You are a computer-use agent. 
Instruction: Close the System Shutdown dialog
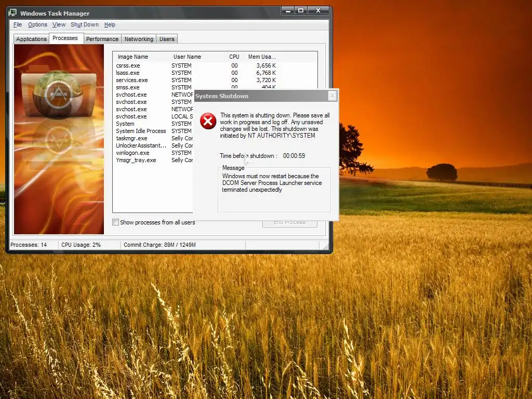(332, 96)
